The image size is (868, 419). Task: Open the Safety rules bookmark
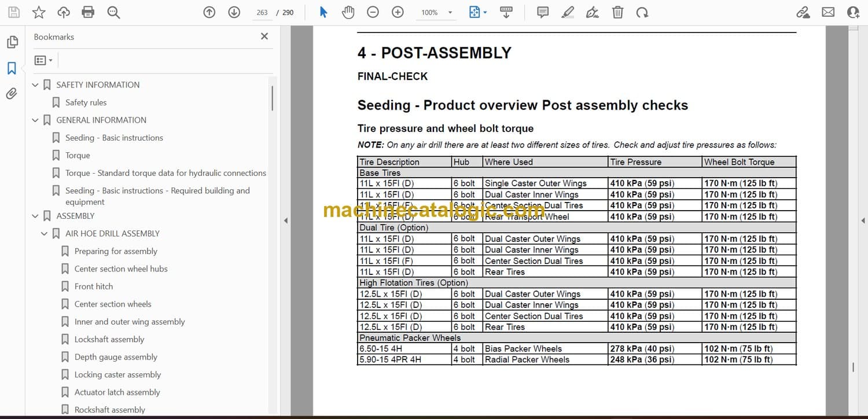tap(86, 102)
